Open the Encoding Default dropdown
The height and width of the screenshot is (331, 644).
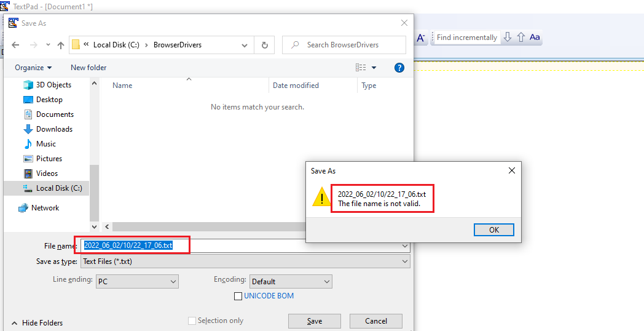click(291, 282)
